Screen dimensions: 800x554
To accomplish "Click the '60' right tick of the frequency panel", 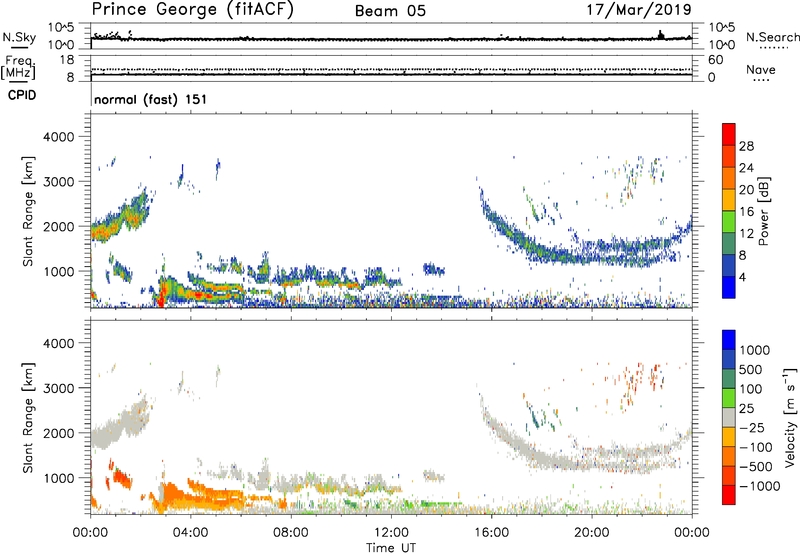I will click(x=715, y=60).
